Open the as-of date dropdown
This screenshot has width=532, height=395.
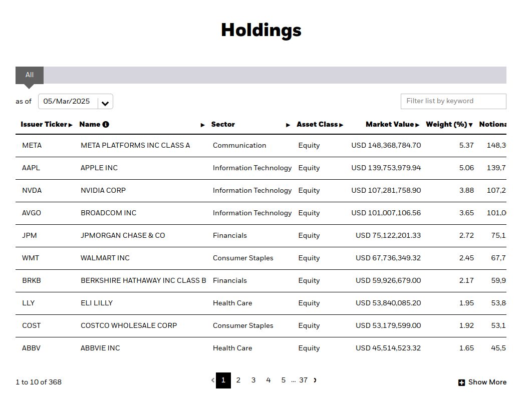click(x=105, y=103)
